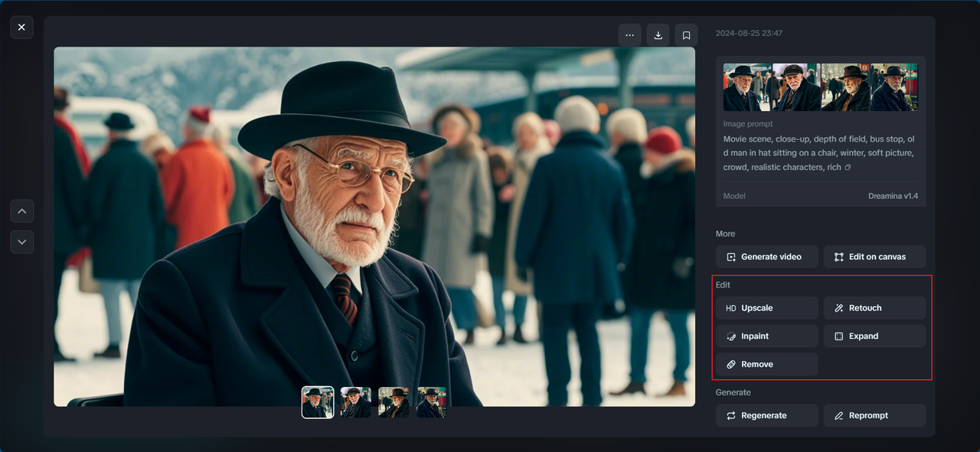Go to previous image with up chevron

tap(21, 211)
